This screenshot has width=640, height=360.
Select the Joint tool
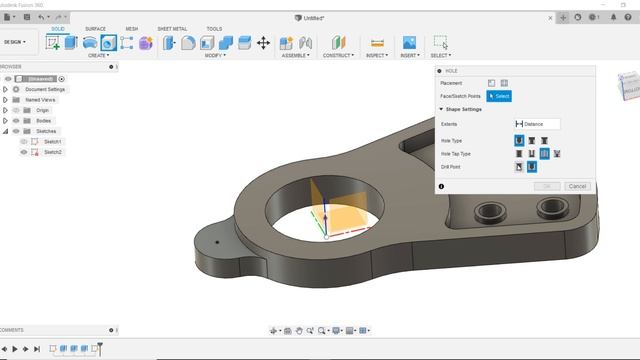305,42
